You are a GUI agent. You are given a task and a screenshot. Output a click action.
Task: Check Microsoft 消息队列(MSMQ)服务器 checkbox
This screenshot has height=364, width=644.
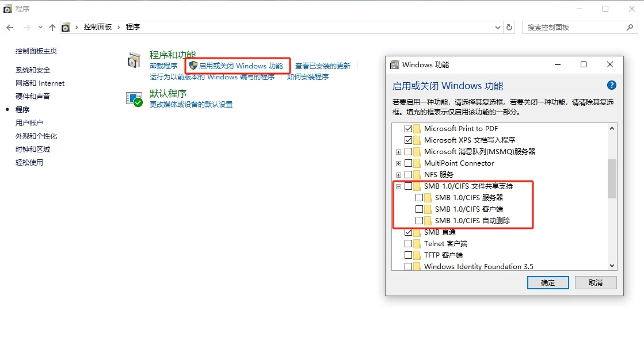pos(408,151)
